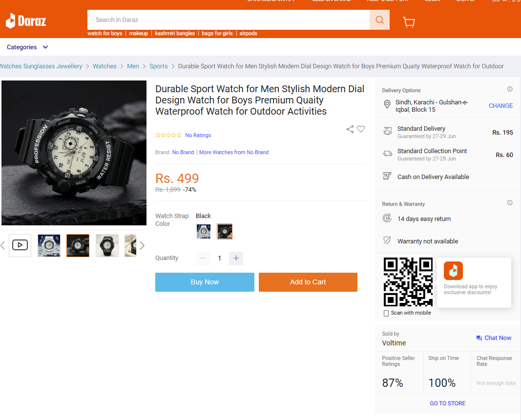Viewport: 521px width, 420px height.
Task: Click 'Scan with mobile' label
Action: tap(411, 313)
